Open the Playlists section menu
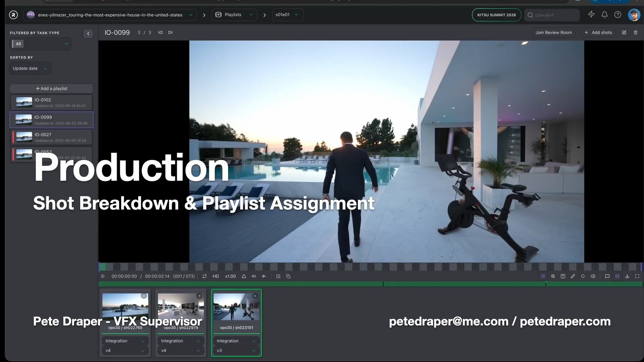The height and width of the screenshot is (362, 644). point(234,15)
